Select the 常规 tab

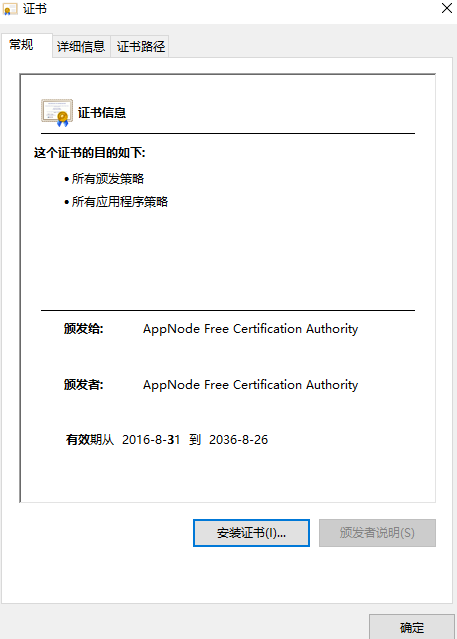(x=21, y=45)
